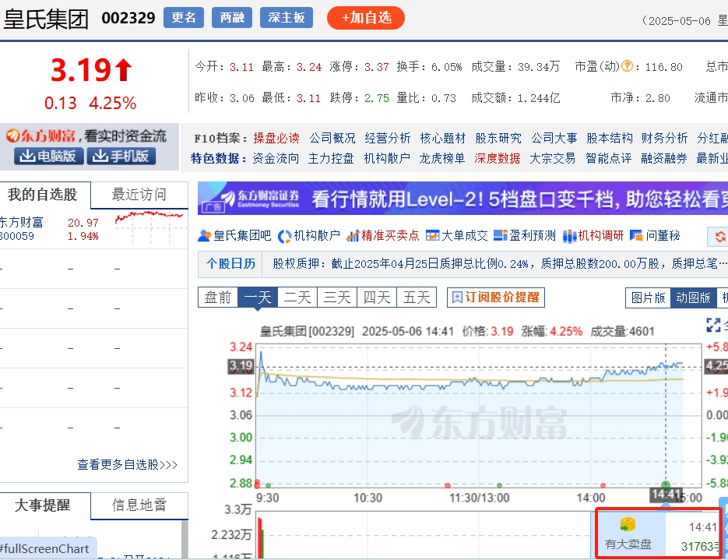This screenshot has width=728, height=560.
Task: Select 三天 chart tab
Action: [x=337, y=298]
